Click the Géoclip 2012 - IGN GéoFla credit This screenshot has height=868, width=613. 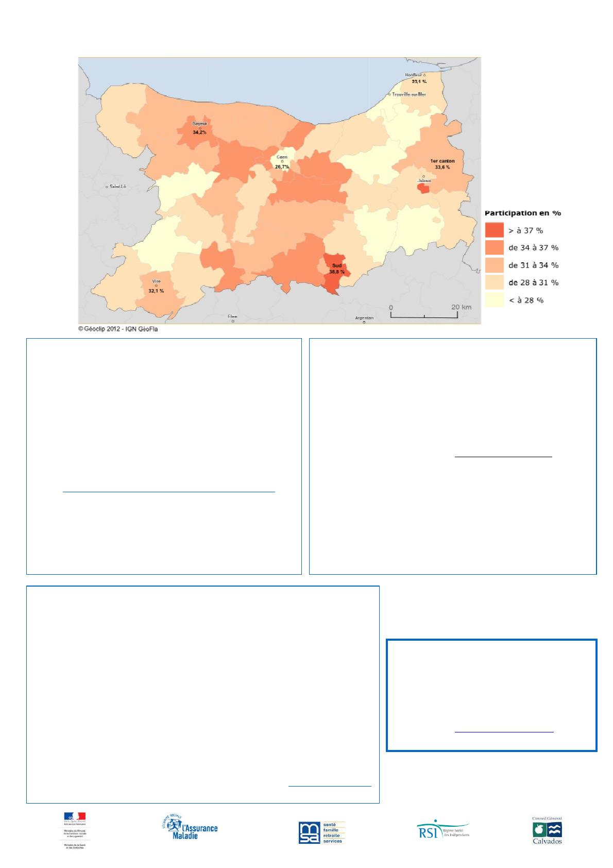118,329
